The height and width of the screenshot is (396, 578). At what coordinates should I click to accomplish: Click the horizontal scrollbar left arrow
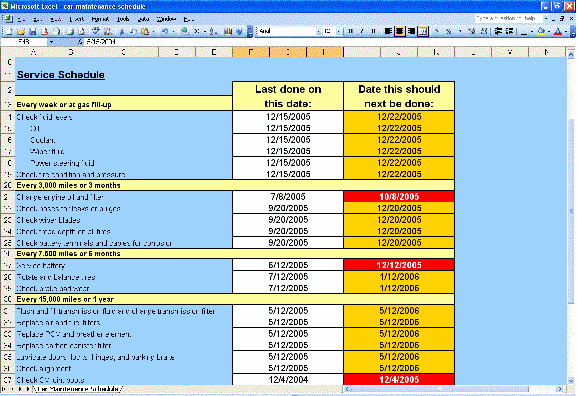[347, 389]
